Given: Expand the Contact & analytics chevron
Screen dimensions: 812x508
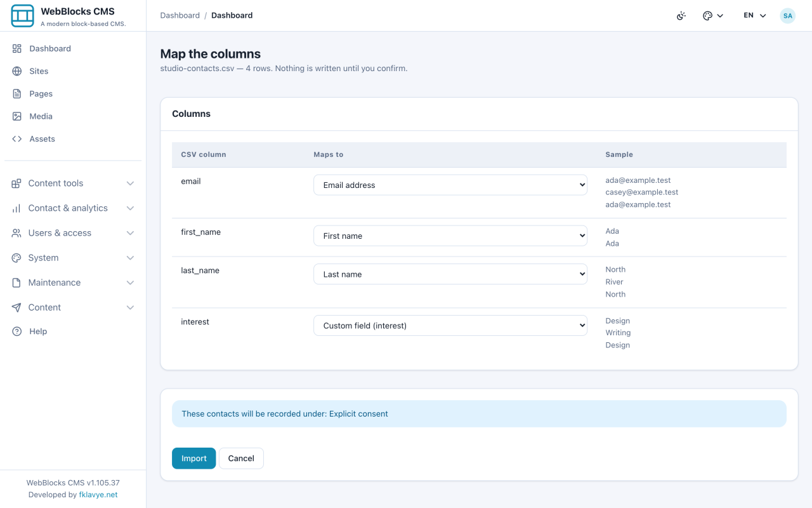Looking at the screenshot, I should coord(130,208).
